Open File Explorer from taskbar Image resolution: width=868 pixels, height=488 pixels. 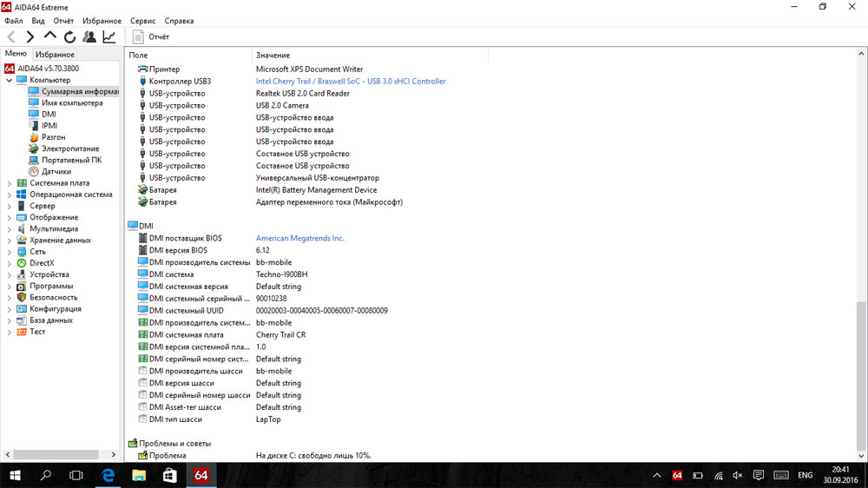click(139, 476)
